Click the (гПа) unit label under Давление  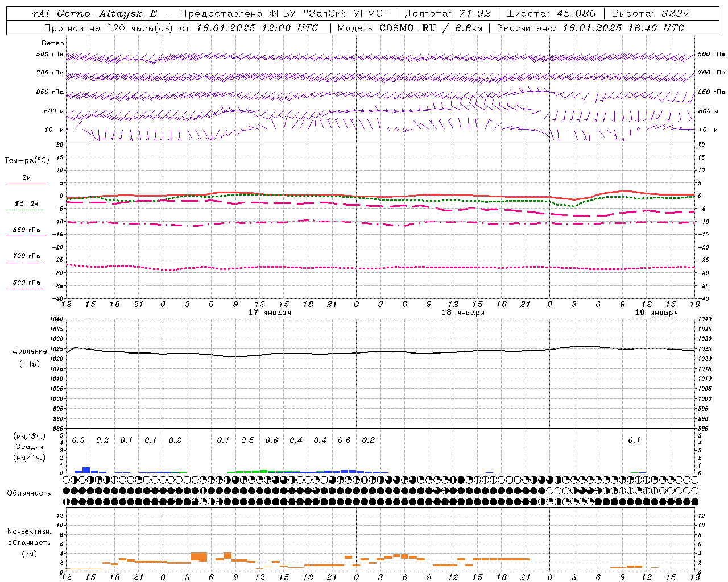30,364
